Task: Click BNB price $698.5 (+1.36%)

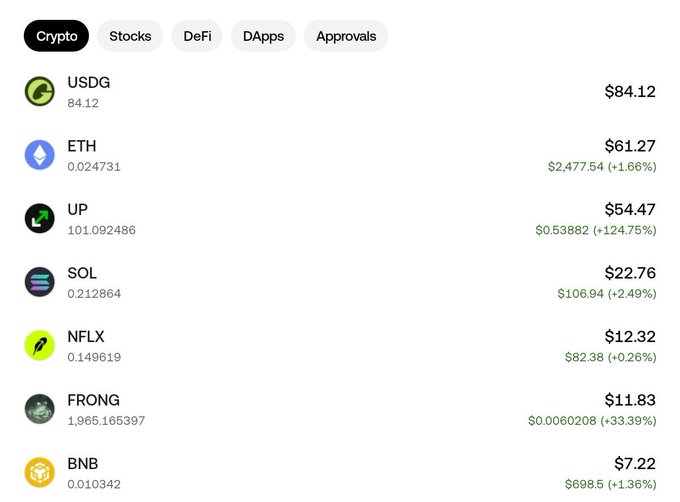Action: pos(611,484)
